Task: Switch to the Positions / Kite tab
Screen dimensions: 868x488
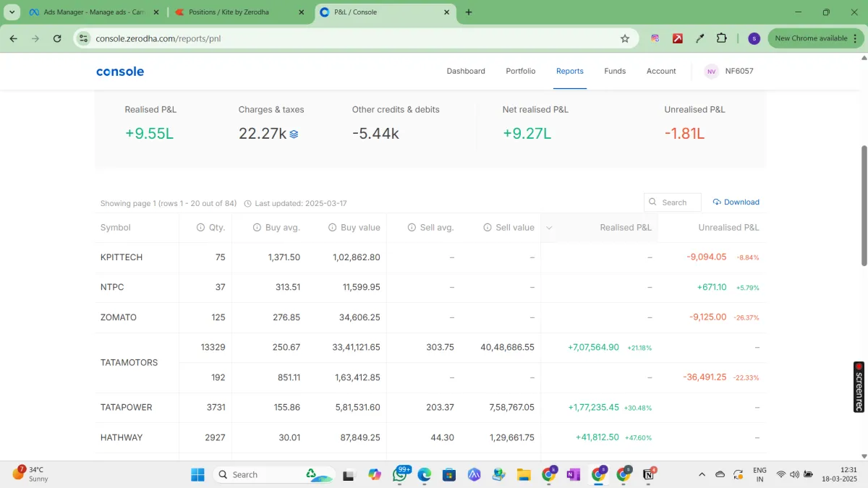Action: click(239, 12)
